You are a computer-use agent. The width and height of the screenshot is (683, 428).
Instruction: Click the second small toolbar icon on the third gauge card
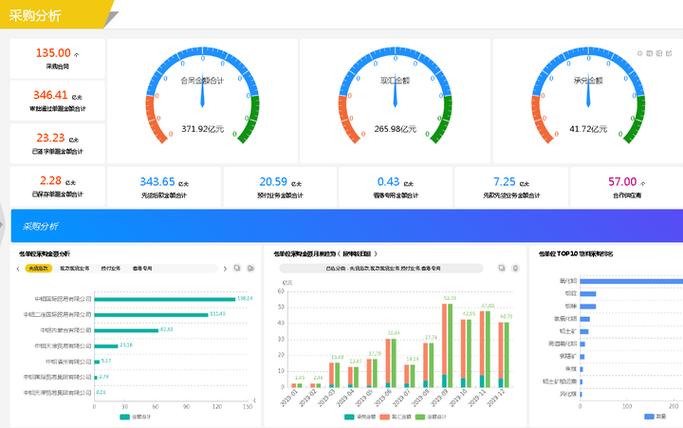(x=649, y=53)
